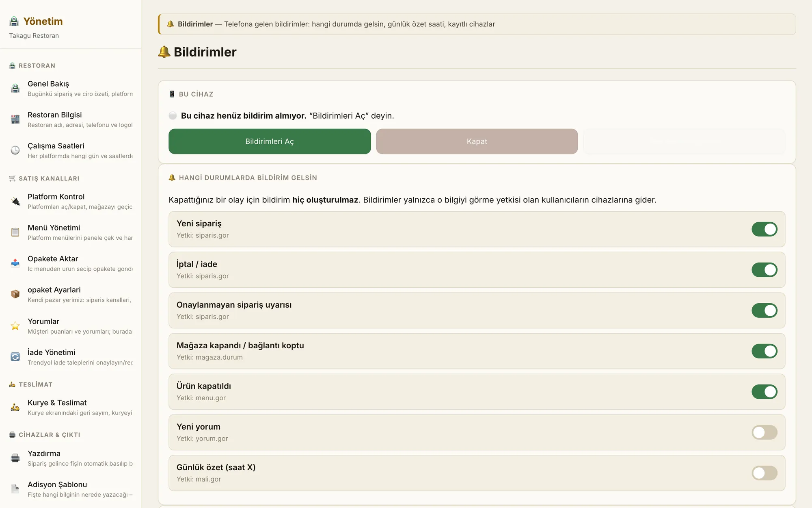The height and width of the screenshot is (508, 812).
Task: Go to Adisyon Şablonu in sidebar
Action: 71,489
